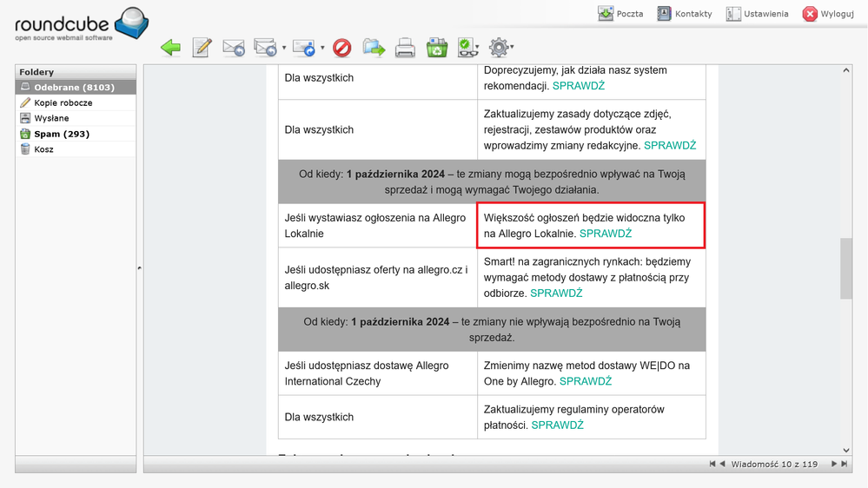Open reply-all options dropdown arrow

pos(284,48)
